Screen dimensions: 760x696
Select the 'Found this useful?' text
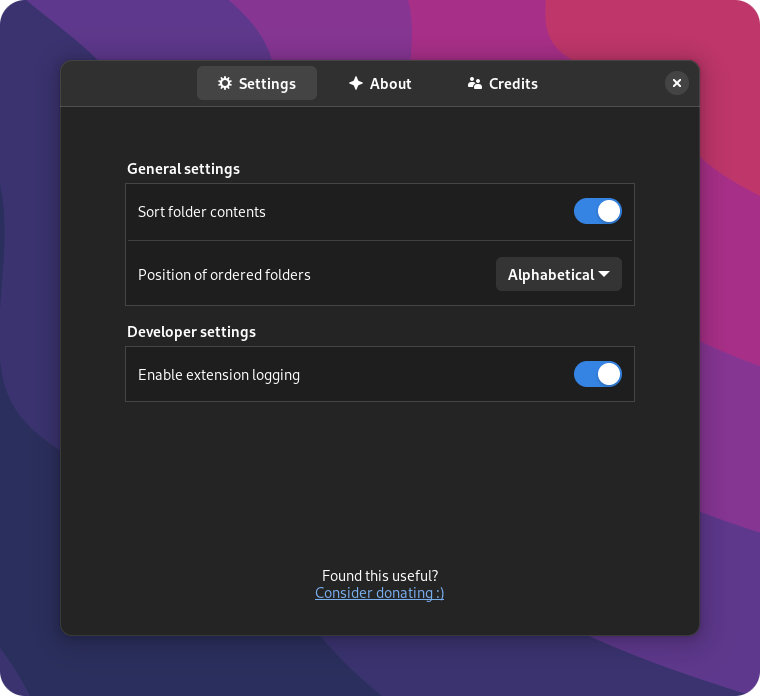click(380, 576)
